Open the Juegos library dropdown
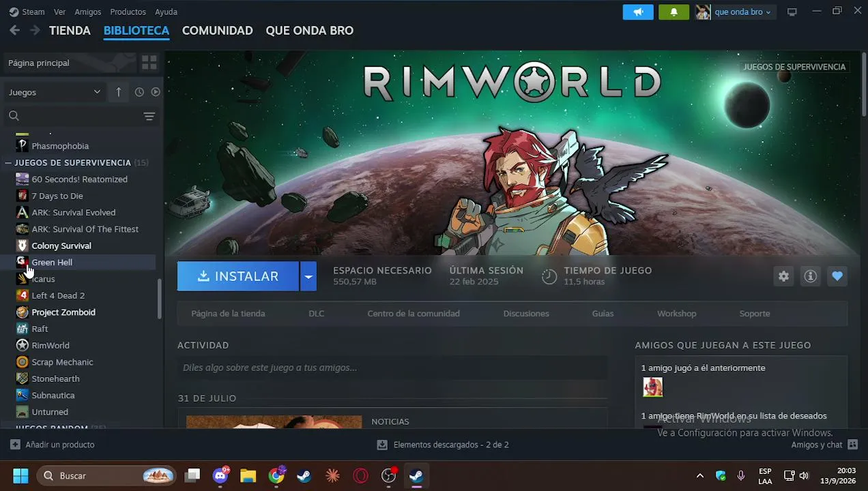The width and height of the screenshot is (868, 491). tap(54, 92)
